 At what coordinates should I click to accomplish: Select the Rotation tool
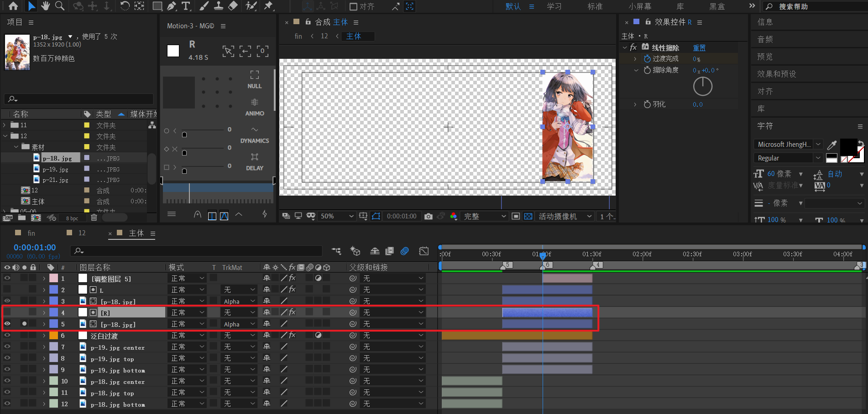(125, 6)
